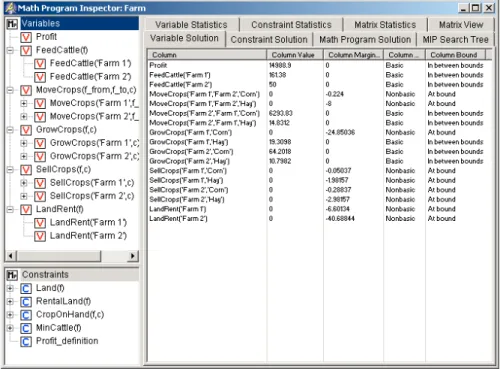
Task: Click the V icon beside FeedCattle('Farm 1')
Action: click(40, 63)
